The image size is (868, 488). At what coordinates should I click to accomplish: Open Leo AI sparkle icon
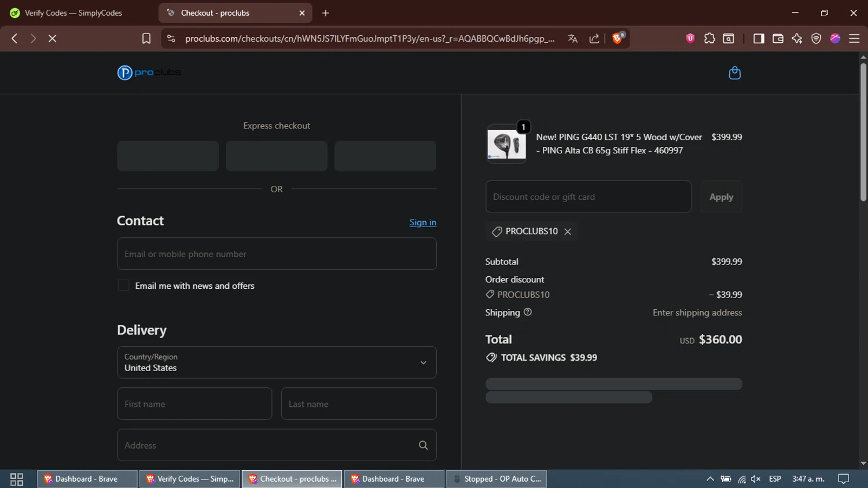[797, 38]
